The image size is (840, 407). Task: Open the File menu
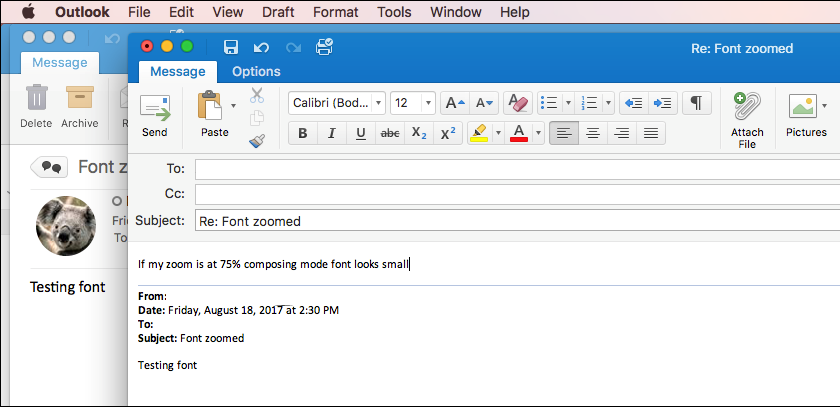click(139, 12)
